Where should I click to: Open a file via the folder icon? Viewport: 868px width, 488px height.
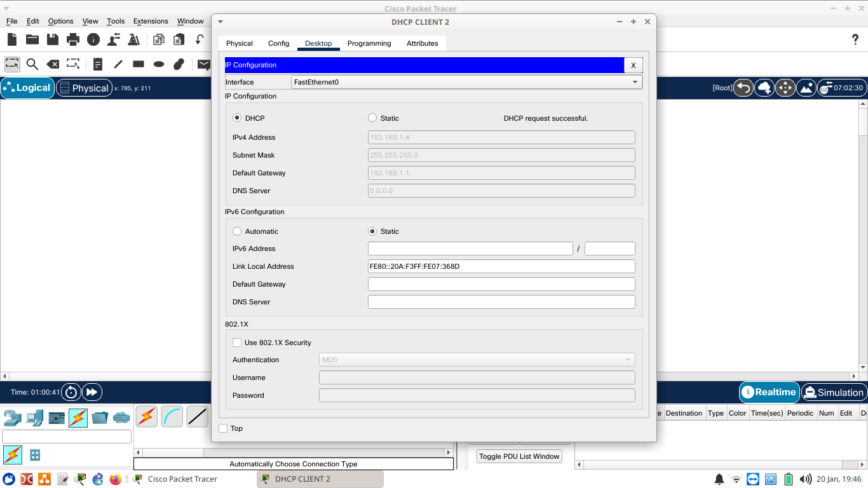pyautogui.click(x=32, y=39)
